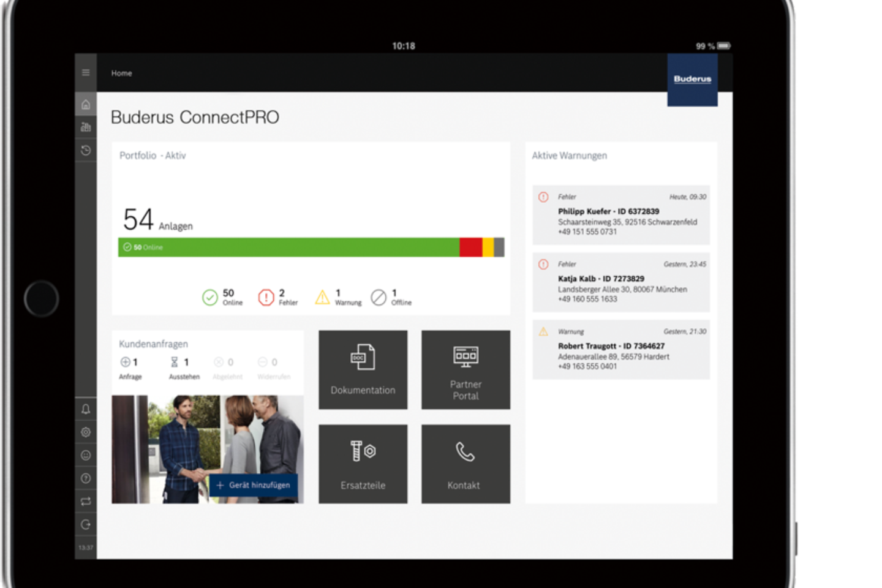Click warning icon on Robert Traugott alert
This screenshot has width=882, height=588.
coord(543,331)
